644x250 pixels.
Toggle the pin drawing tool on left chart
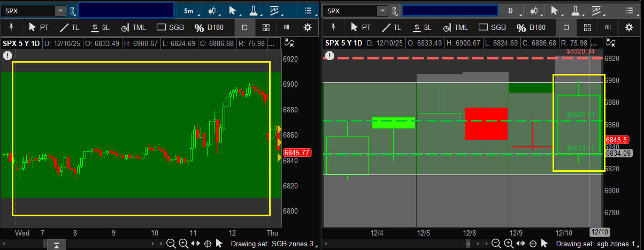coord(12,27)
